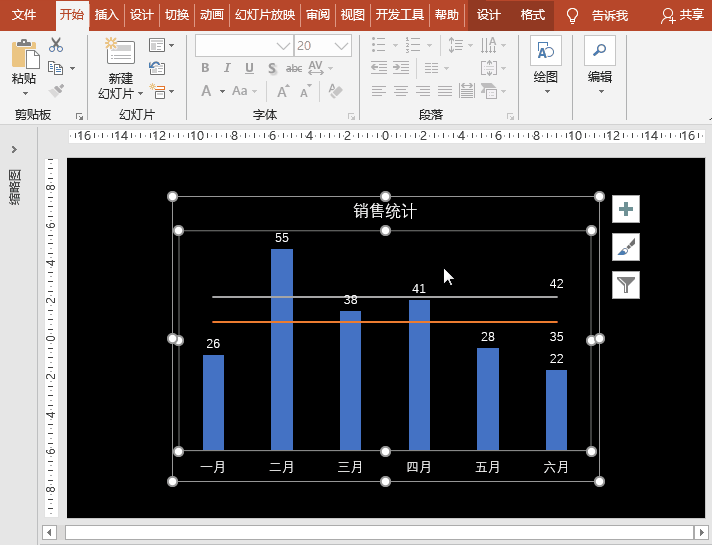Toggle Underline formatting
Viewport: 712px width, 545px height.
pos(249,68)
